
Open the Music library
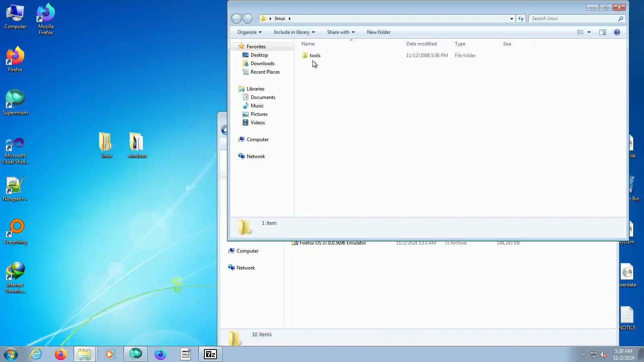click(257, 106)
